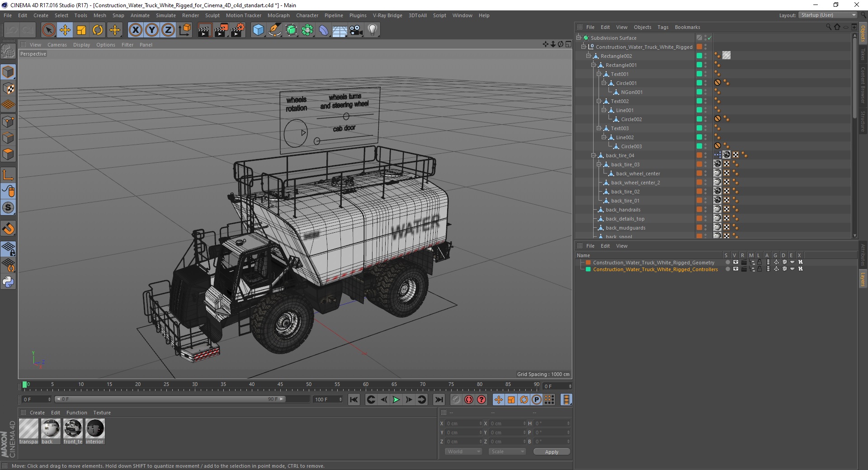
Task: Click the Apply coordinates button
Action: pyautogui.click(x=552, y=452)
